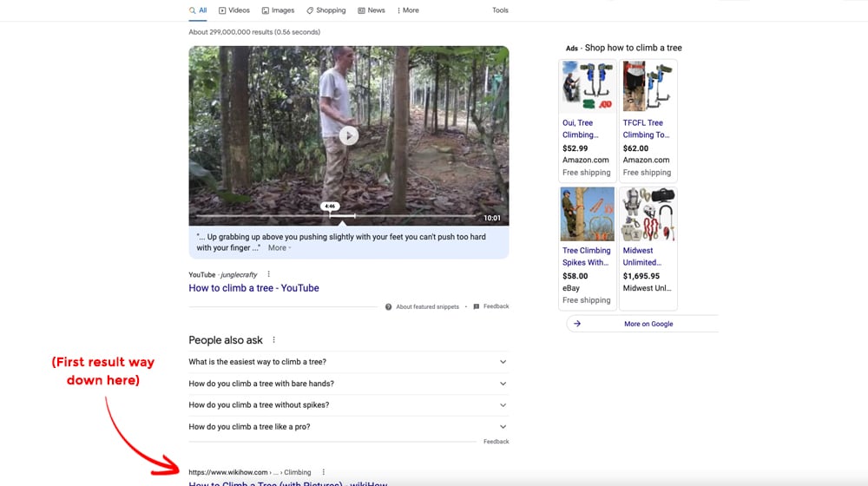The height and width of the screenshot is (486, 868).
Task: Click the 'About 299,000,000 results' text
Action: [x=254, y=32]
